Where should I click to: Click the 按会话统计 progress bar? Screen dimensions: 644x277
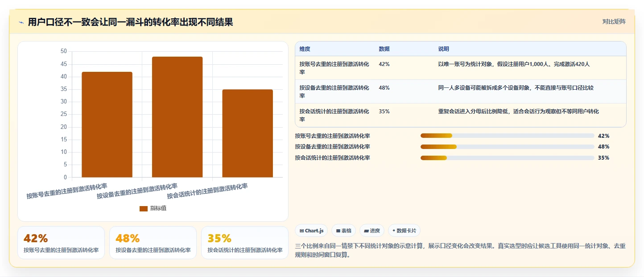(507, 158)
